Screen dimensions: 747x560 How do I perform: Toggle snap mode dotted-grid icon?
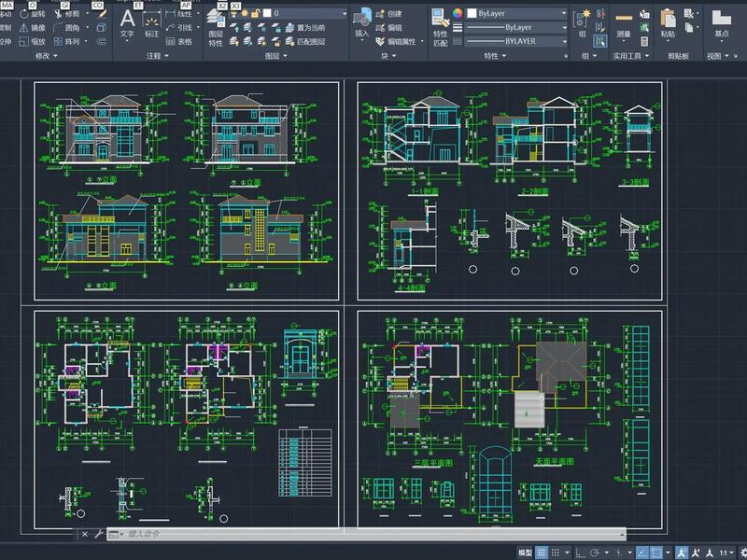556,553
